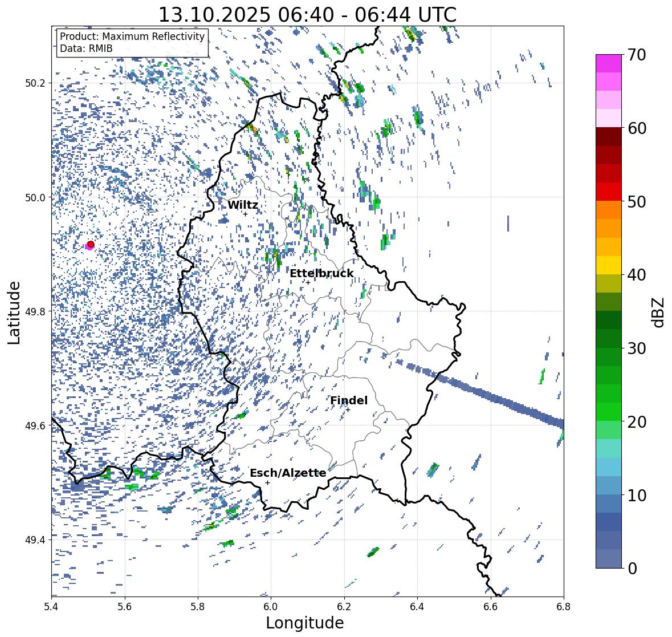This screenshot has height=637, width=672.
Task: Click the cross marker below Findel
Action: [x=348, y=410]
